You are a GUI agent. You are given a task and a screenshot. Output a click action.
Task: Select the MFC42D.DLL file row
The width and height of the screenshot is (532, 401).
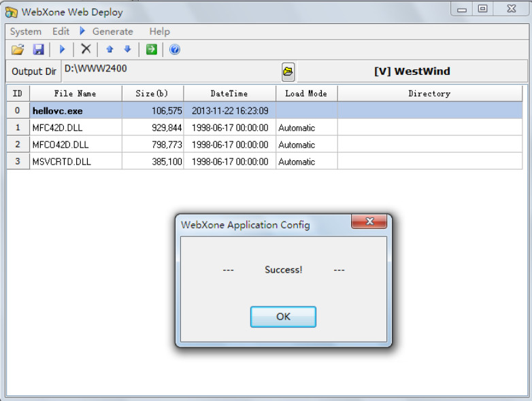click(x=265, y=128)
